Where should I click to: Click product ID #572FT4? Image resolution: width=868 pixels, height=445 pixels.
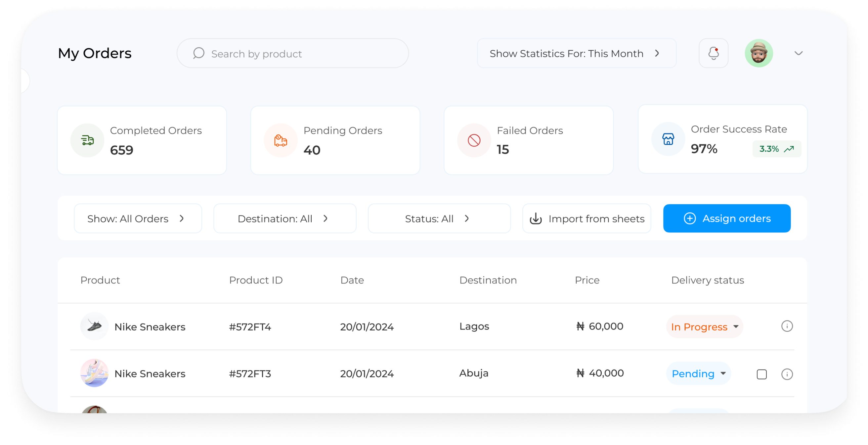(250, 326)
